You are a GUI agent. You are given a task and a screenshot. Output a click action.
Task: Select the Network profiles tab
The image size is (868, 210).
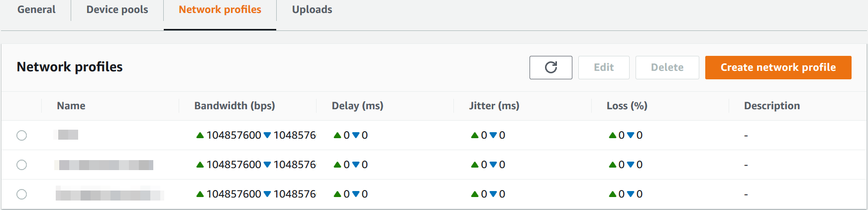click(219, 10)
